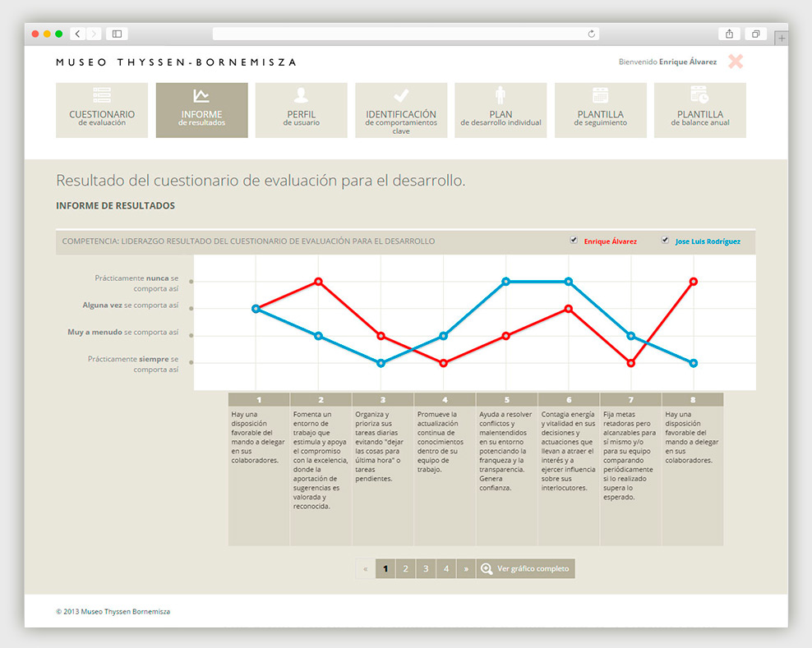The image size is (812, 648).
Task: Click Ver gráfico completo button
Action: (526, 568)
